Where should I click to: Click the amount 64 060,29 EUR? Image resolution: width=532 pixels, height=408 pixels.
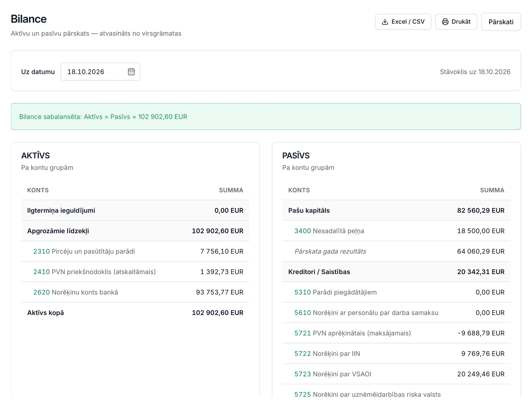click(481, 251)
